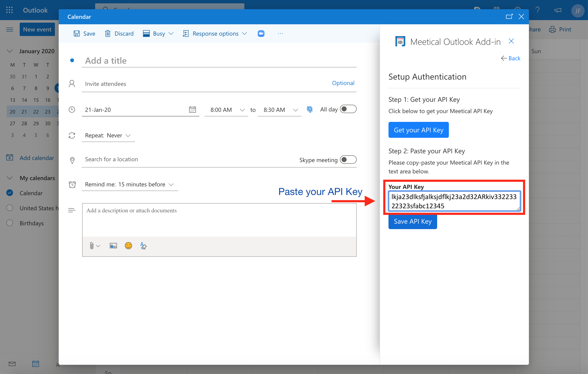588x374 pixels.
Task: Open the 8:00 AM start time dropdown
Action: click(x=226, y=110)
